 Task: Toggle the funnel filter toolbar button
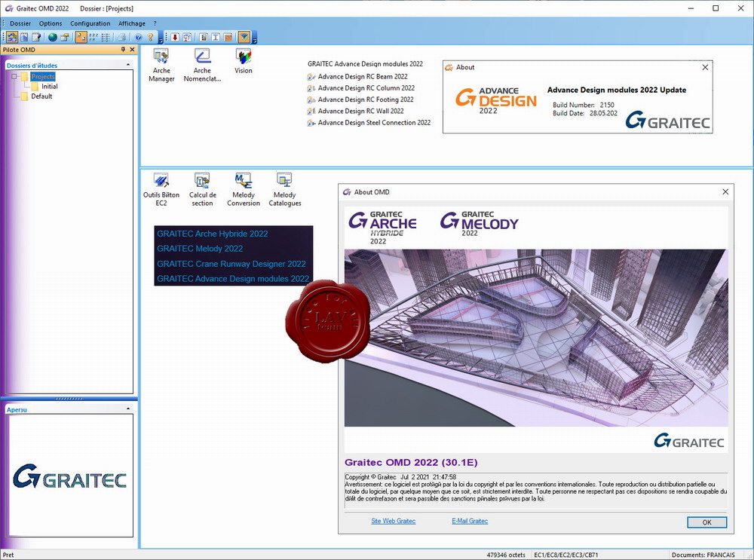click(244, 37)
